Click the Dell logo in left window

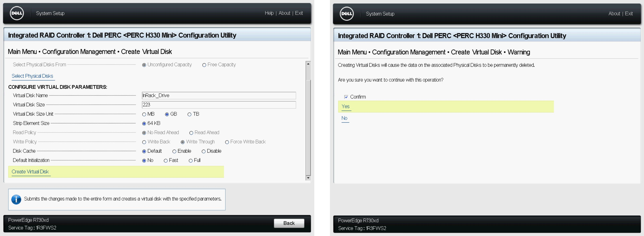(17, 13)
